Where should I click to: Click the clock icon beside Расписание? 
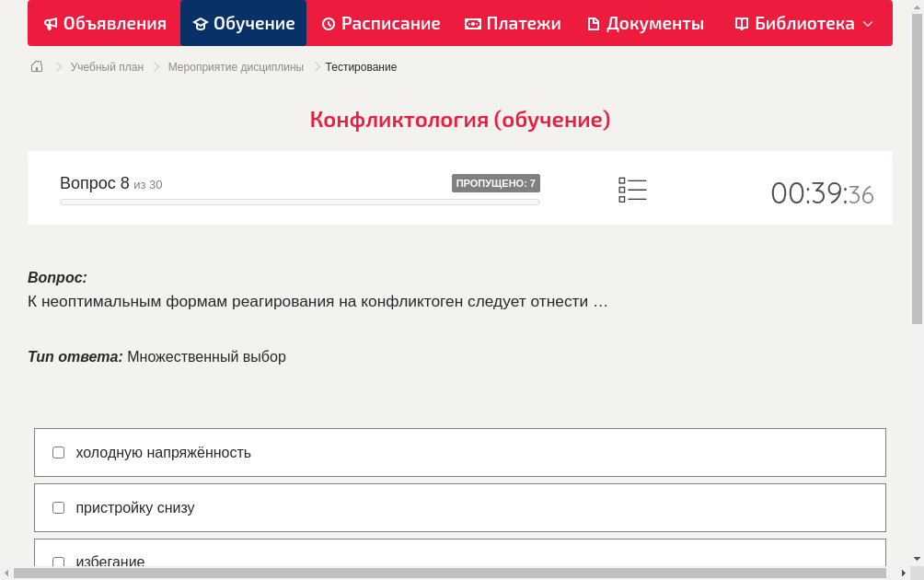point(328,23)
